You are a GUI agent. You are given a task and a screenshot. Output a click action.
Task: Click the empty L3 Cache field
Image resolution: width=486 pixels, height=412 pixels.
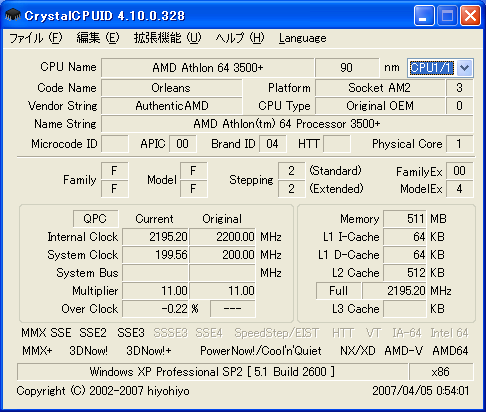pyautogui.click(x=405, y=309)
